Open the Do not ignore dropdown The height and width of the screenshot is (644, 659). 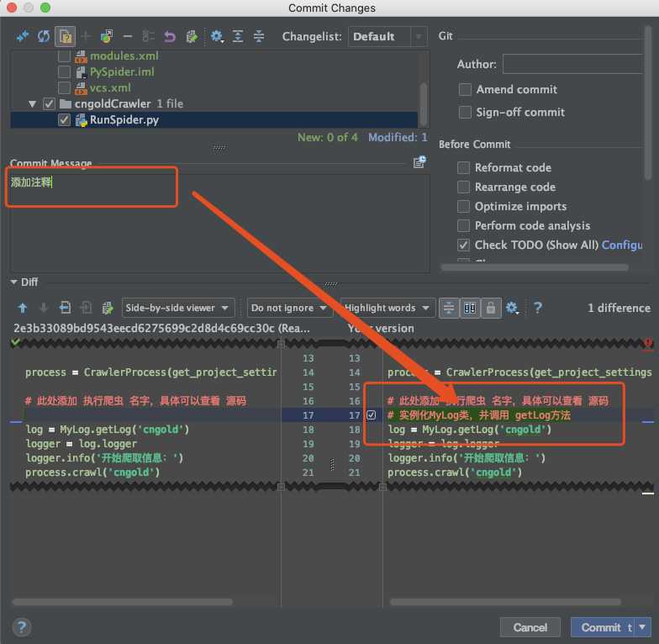289,308
